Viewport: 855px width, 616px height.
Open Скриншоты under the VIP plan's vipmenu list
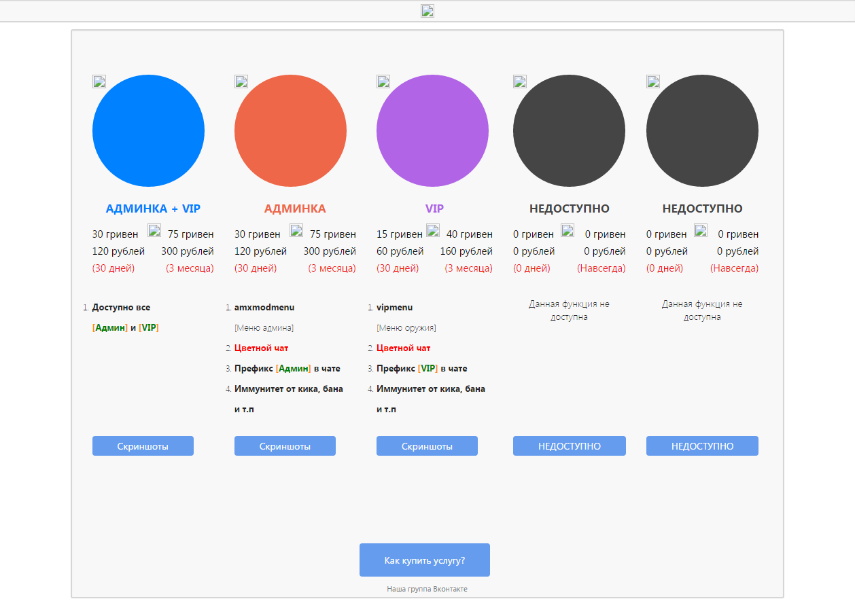tap(427, 446)
